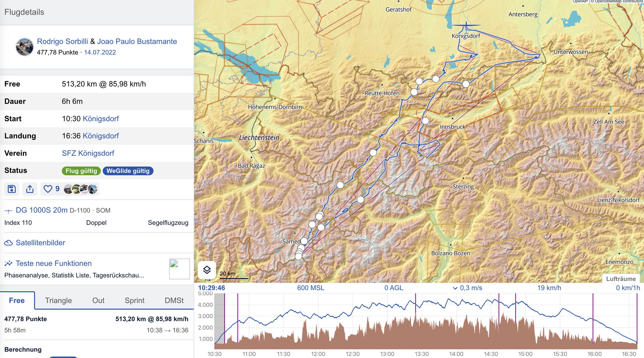Click the Zell Am See label on map

(609, 122)
